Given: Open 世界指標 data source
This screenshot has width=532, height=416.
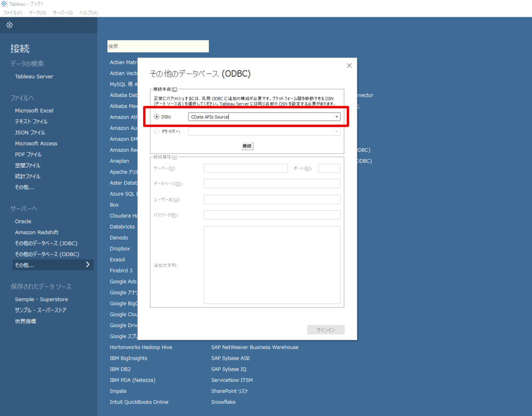Looking at the screenshot, I should pyautogui.click(x=25, y=321).
